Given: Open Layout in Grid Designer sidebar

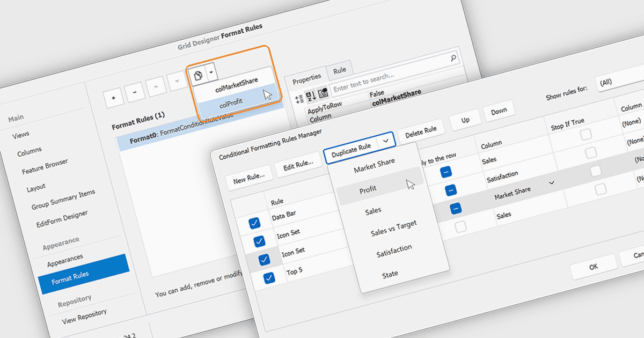Looking at the screenshot, I should coord(36,188).
